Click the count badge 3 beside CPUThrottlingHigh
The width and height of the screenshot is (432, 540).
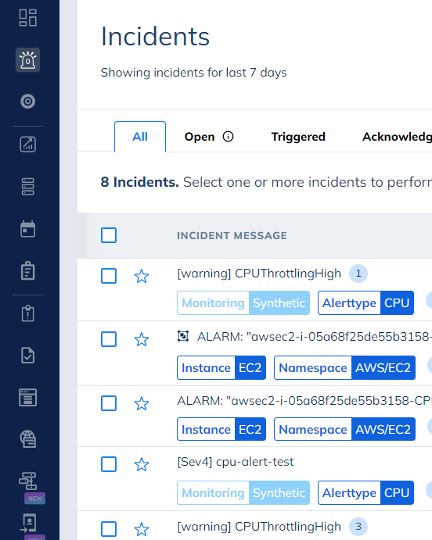coord(358,527)
